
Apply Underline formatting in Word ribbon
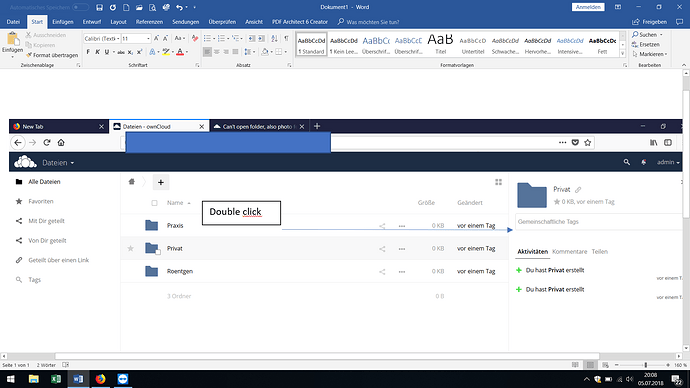point(106,52)
